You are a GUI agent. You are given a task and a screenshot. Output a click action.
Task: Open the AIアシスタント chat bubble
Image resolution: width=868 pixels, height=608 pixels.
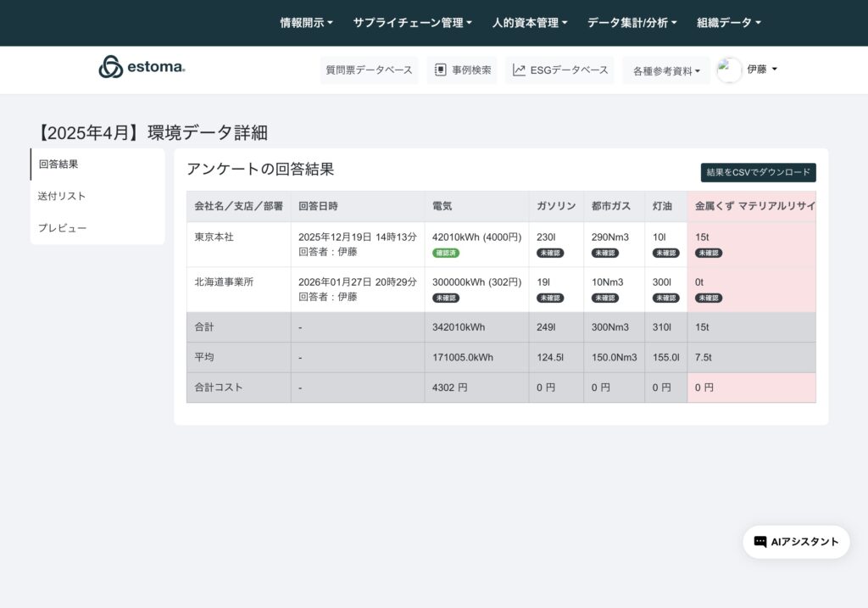coord(796,542)
